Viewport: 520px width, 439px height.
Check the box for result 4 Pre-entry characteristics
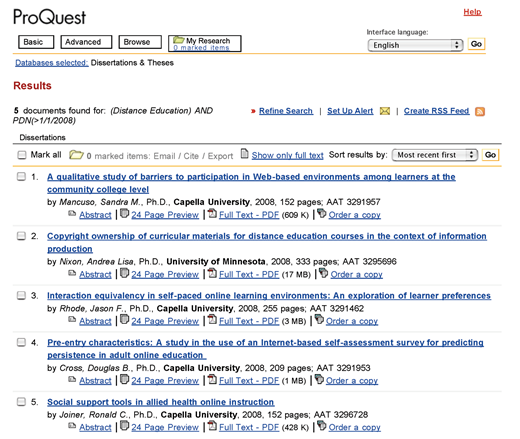21,342
